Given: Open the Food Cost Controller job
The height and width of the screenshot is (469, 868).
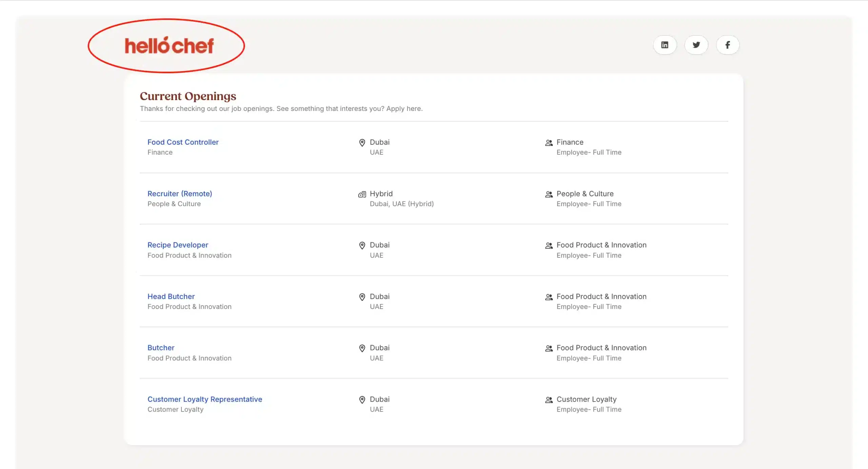Looking at the screenshot, I should pyautogui.click(x=183, y=142).
